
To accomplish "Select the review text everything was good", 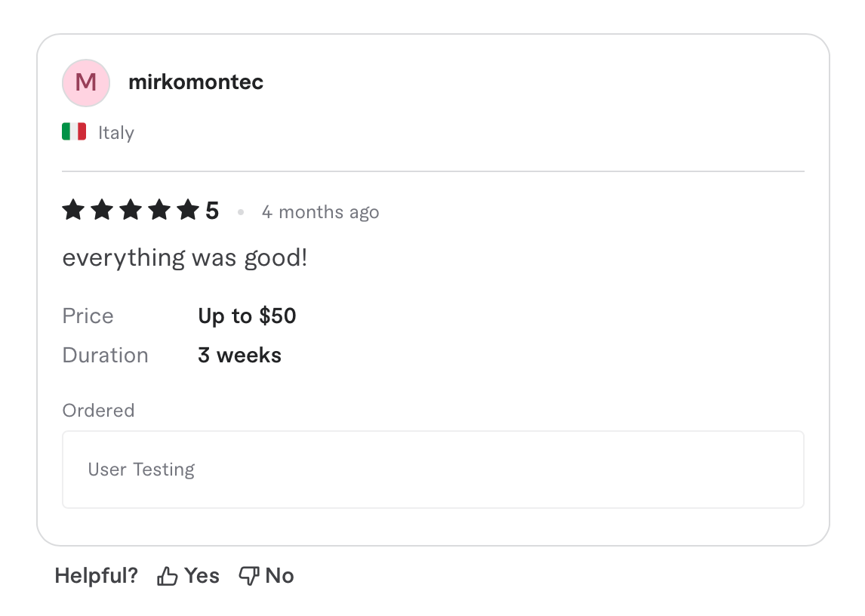I will [x=184, y=257].
